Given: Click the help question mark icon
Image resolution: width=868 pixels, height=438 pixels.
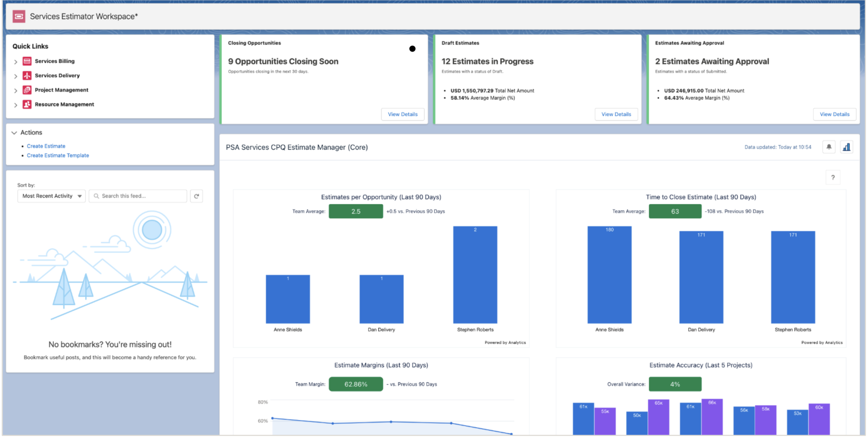Looking at the screenshot, I should point(833,177).
